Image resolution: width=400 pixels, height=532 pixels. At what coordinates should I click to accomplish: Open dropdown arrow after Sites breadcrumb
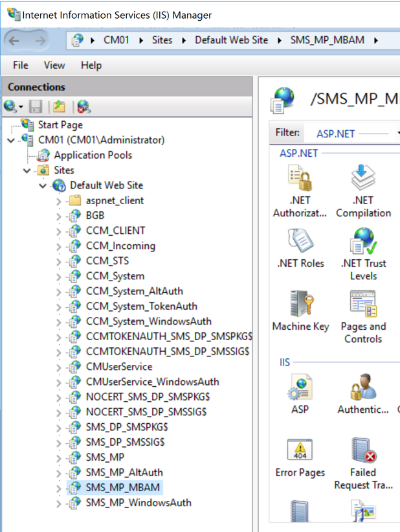184,41
